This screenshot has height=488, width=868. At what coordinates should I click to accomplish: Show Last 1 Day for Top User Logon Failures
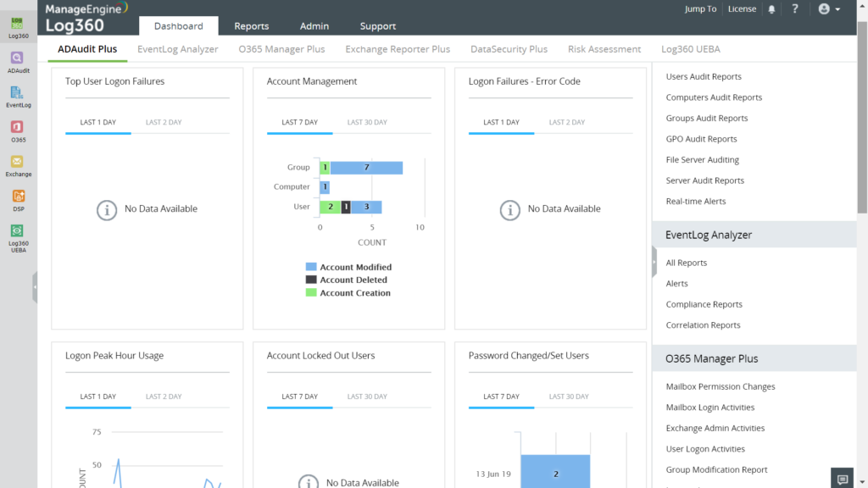98,122
